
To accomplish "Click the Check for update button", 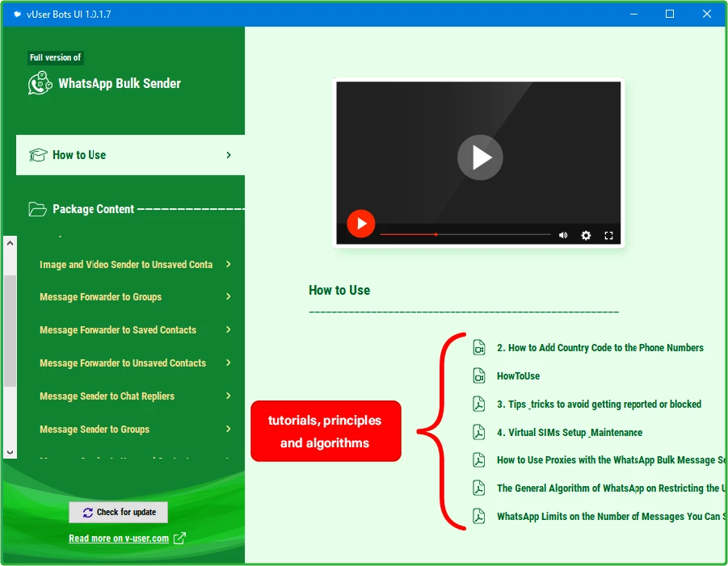I will (119, 512).
